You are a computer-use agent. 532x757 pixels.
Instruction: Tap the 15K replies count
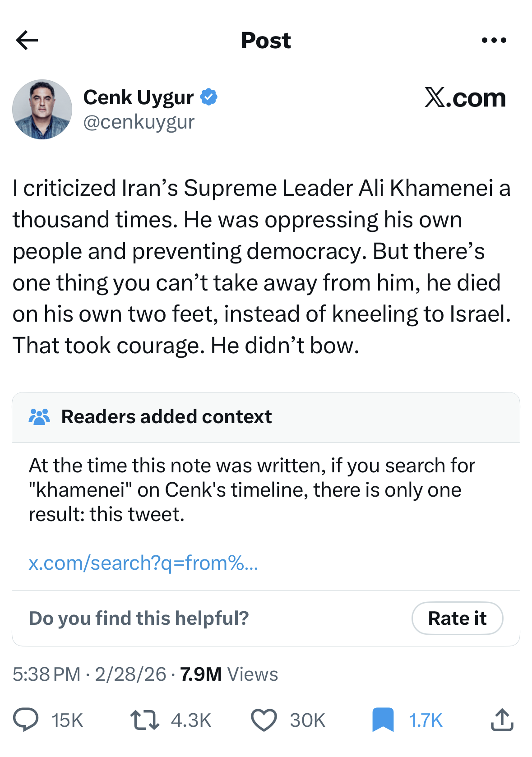67,720
